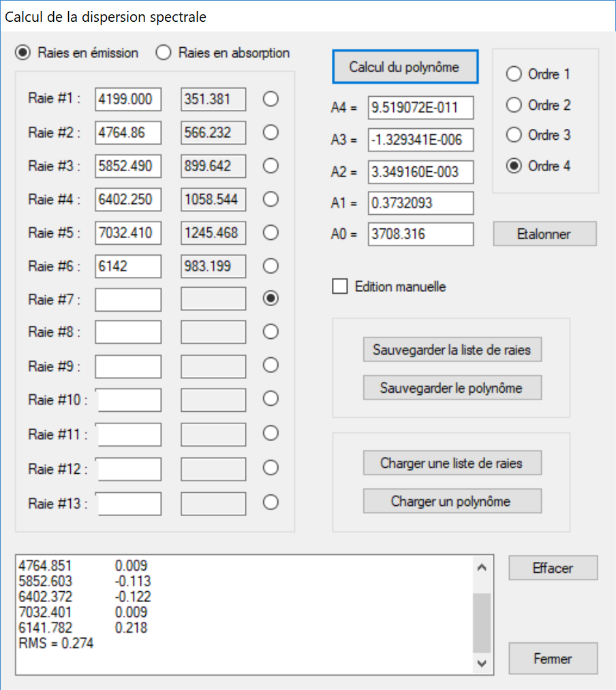This screenshot has width=616, height=690.
Task: Click Sauvegarder la liste de raies
Action: 452,350
